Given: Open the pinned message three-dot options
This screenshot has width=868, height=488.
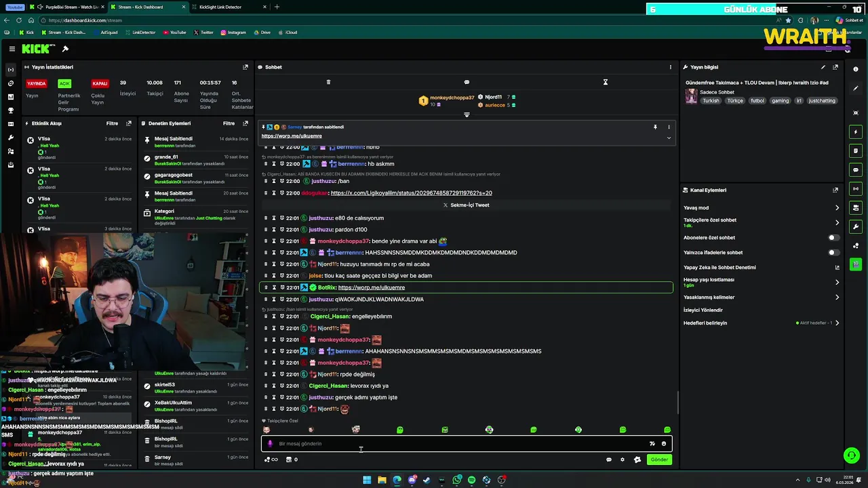Looking at the screenshot, I should (x=669, y=127).
